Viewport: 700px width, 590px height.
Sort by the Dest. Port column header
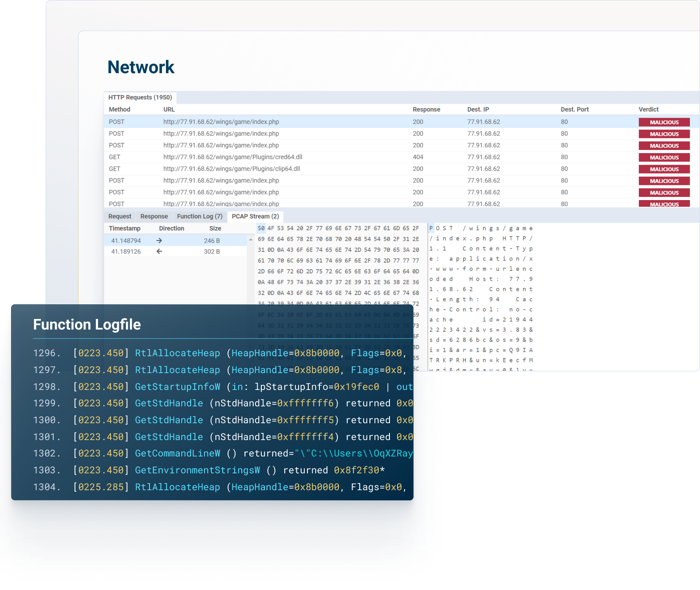575,110
